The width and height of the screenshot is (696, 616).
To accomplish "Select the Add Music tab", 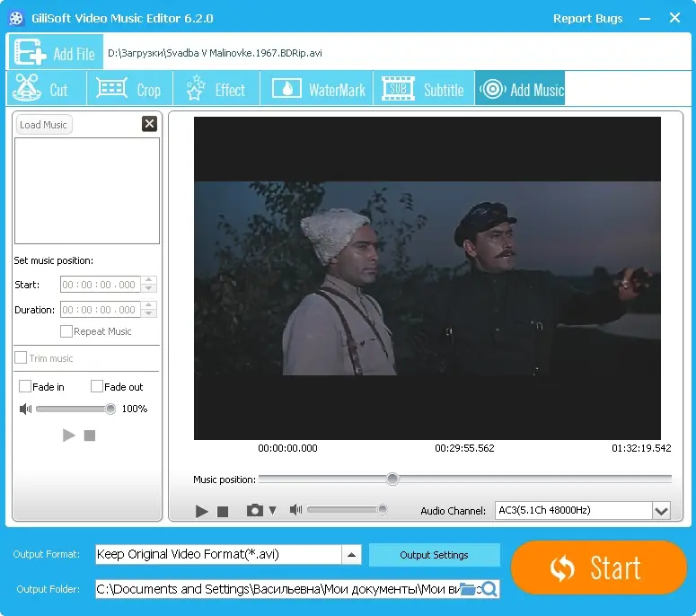I will point(520,89).
